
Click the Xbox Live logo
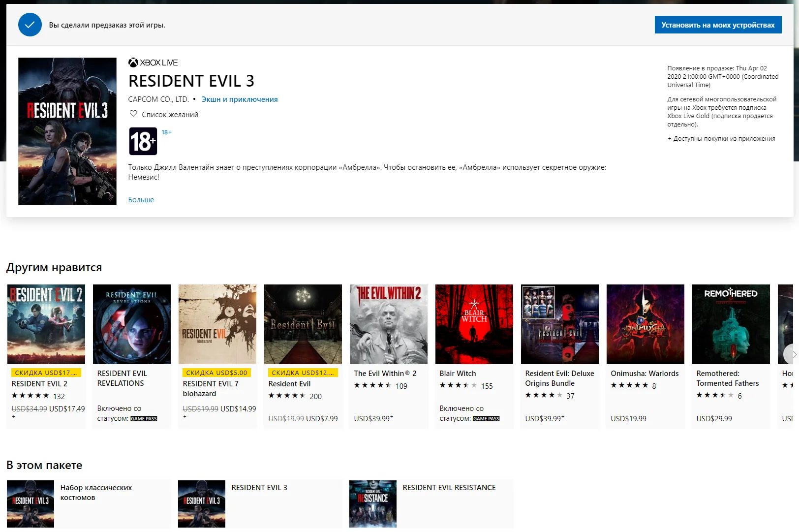[x=153, y=63]
